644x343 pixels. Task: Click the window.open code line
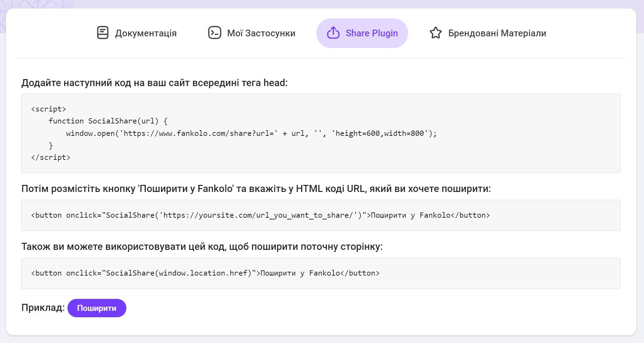pos(251,133)
